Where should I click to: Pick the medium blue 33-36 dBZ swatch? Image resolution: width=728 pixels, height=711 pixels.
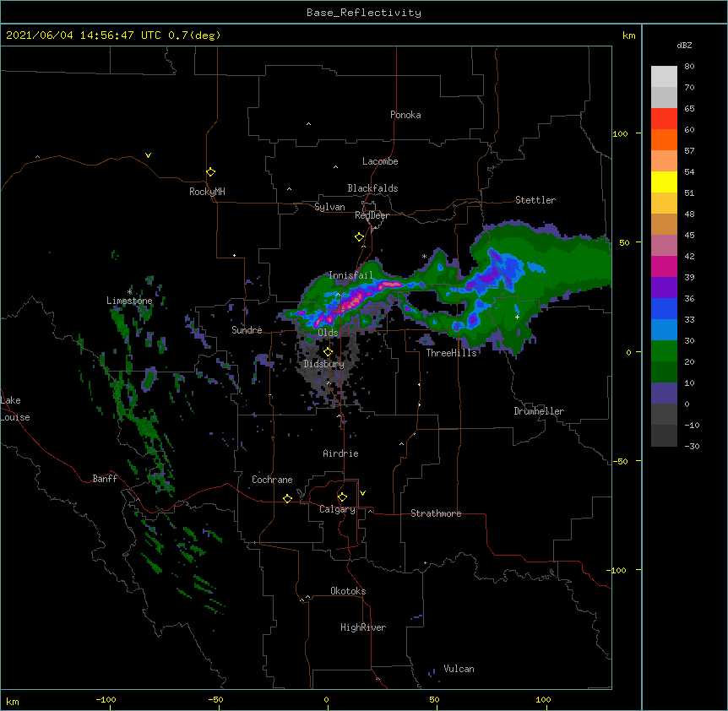click(x=664, y=308)
